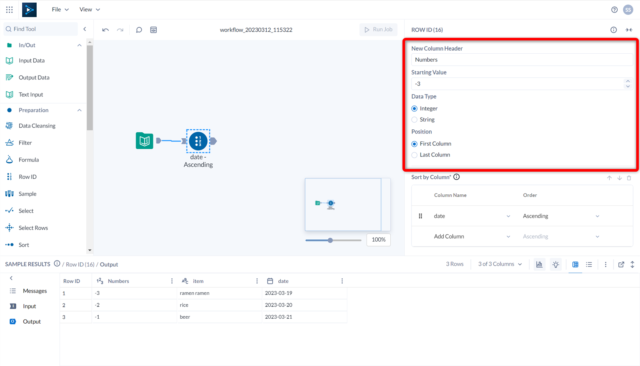
Task: Open the comment bubble tool
Action: [139, 30]
